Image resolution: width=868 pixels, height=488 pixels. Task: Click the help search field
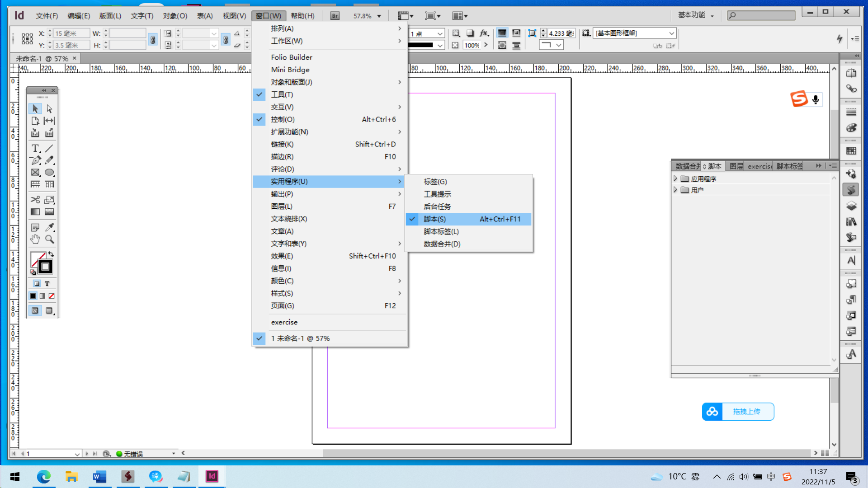point(761,15)
